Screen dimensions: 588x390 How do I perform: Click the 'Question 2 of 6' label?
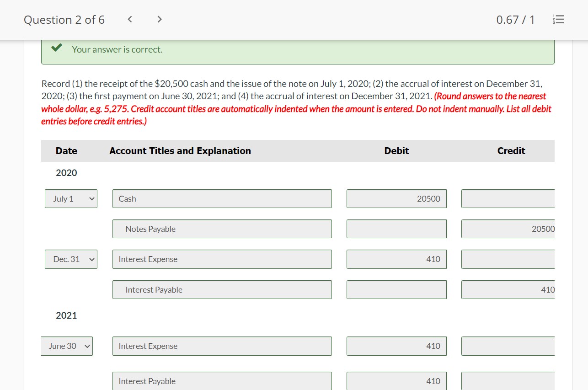point(64,20)
